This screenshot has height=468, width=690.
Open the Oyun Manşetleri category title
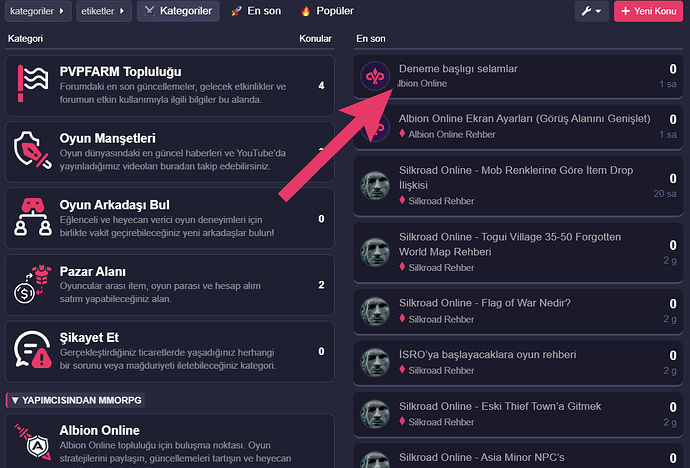[107, 138]
